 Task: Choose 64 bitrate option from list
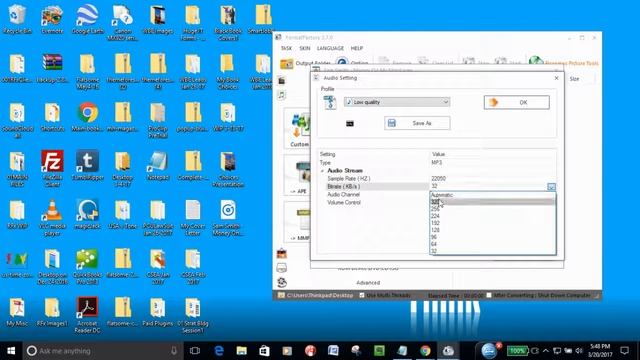pyautogui.click(x=492, y=244)
